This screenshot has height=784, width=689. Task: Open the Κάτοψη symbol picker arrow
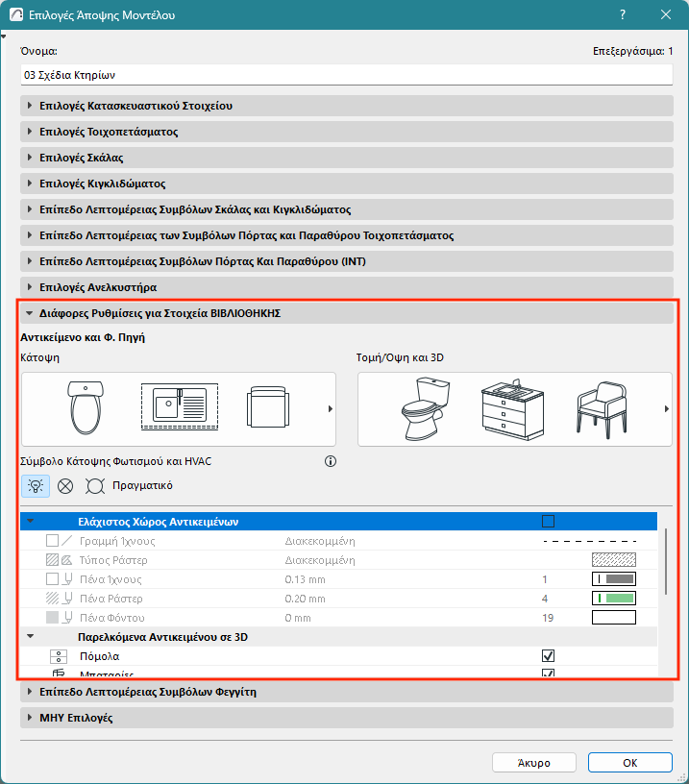pyautogui.click(x=330, y=408)
